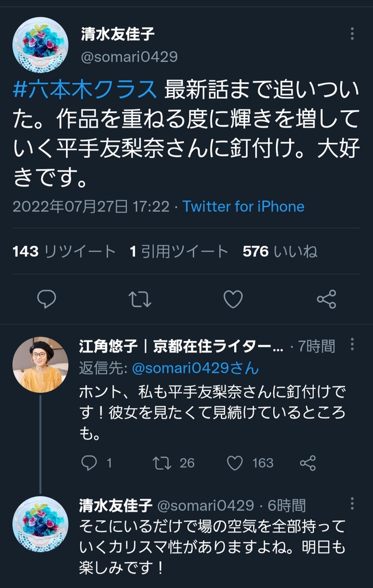Screen dimensions: 373x588
Task: Like 江角悠子's reply showing 163
Action: (235, 463)
